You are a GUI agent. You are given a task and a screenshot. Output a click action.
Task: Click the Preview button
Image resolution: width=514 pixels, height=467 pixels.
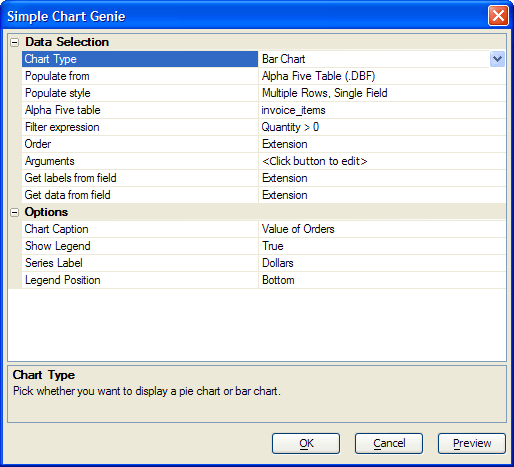click(472, 443)
